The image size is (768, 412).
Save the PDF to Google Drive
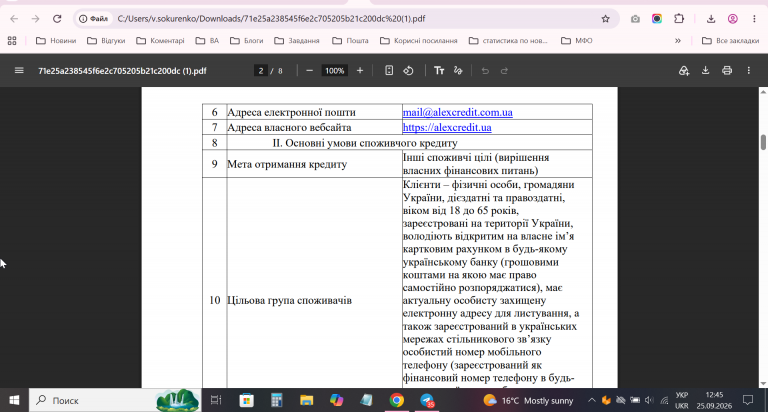(x=684, y=71)
